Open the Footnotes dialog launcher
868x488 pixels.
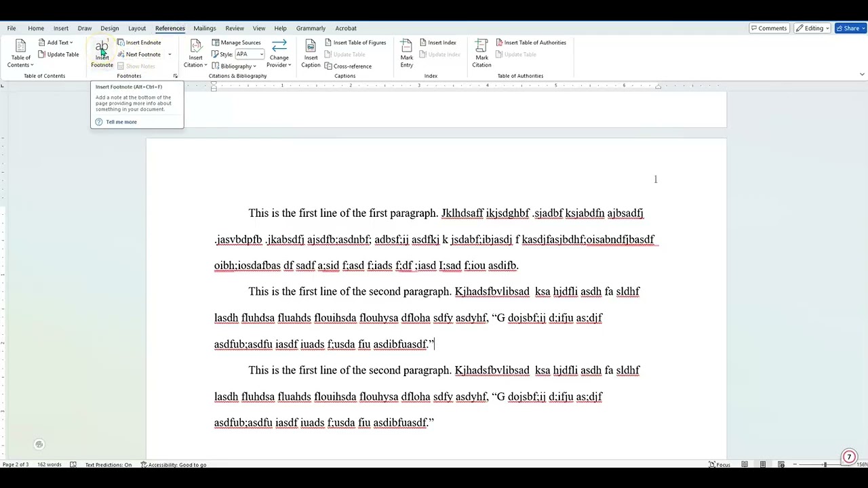[x=175, y=76]
